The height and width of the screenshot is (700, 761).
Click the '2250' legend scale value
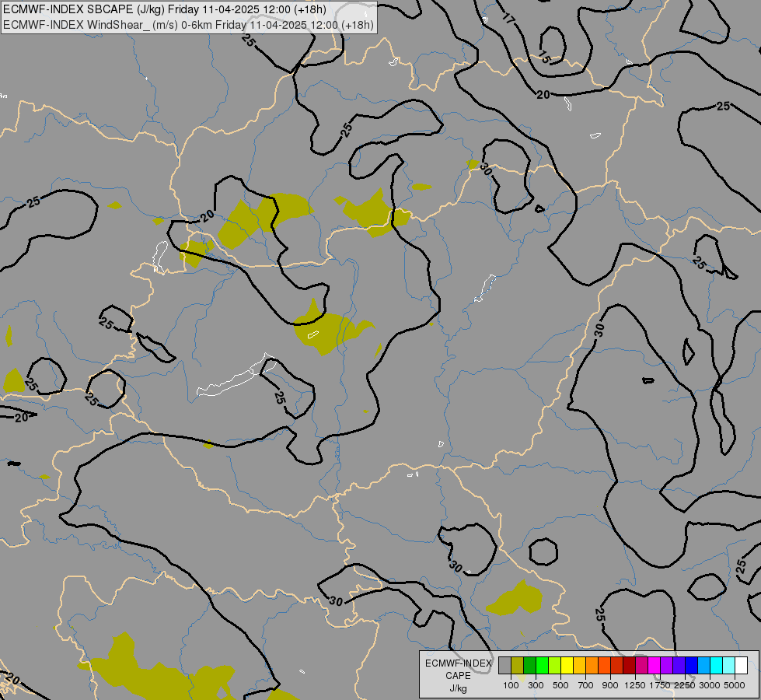point(685,685)
